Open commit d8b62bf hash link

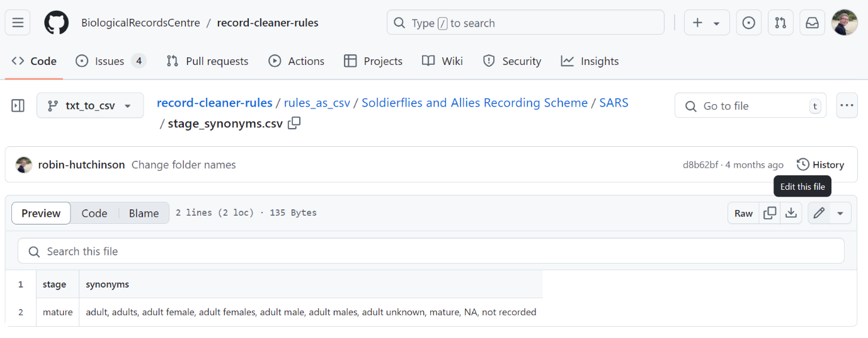pyautogui.click(x=700, y=165)
